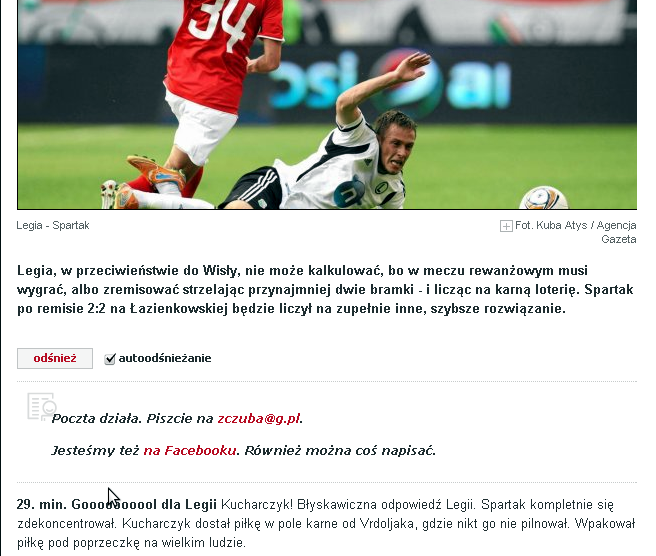Image resolution: width=656 pixels, height=556 pixels.
Task: Click the red number 34 jersey
Action: [x=223, y=50]
